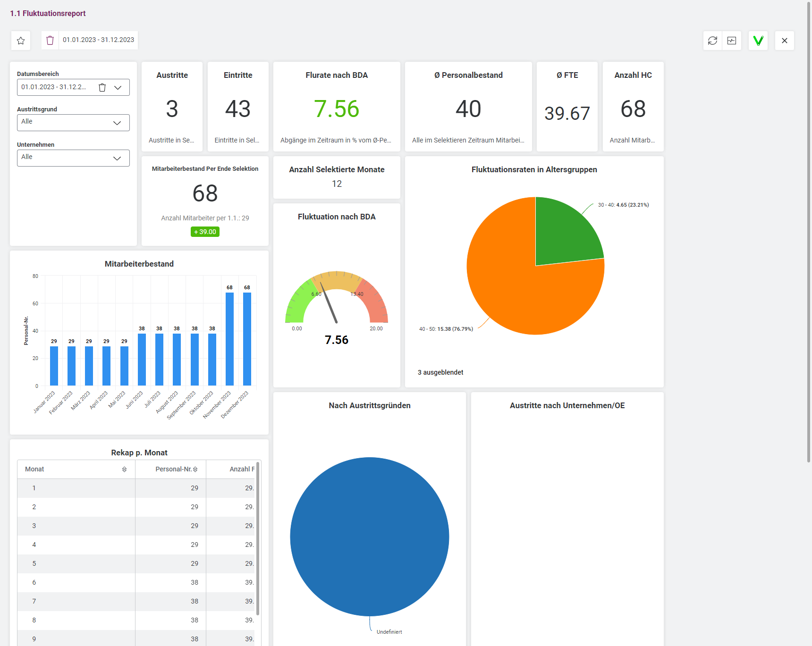Viewport: 812px width, 646px height.
Task: Click the green V logo button
Action: (x=758, y=41)
